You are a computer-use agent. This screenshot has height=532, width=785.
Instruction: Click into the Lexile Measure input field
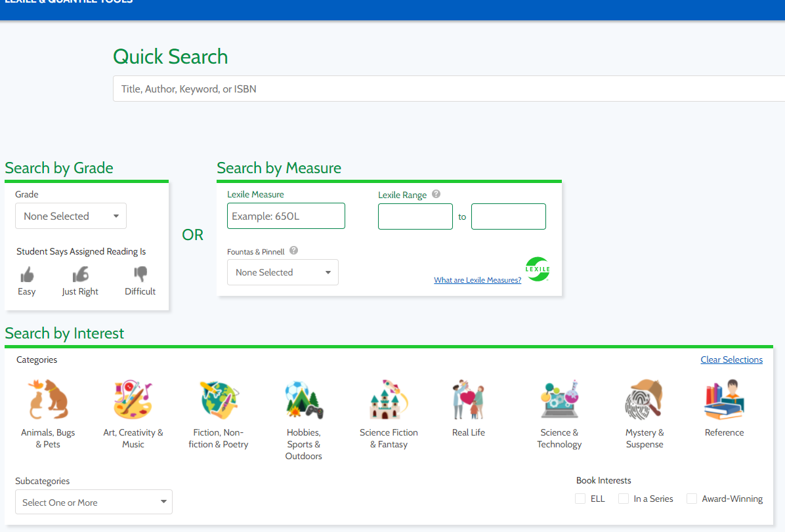(x=286, y=216)
